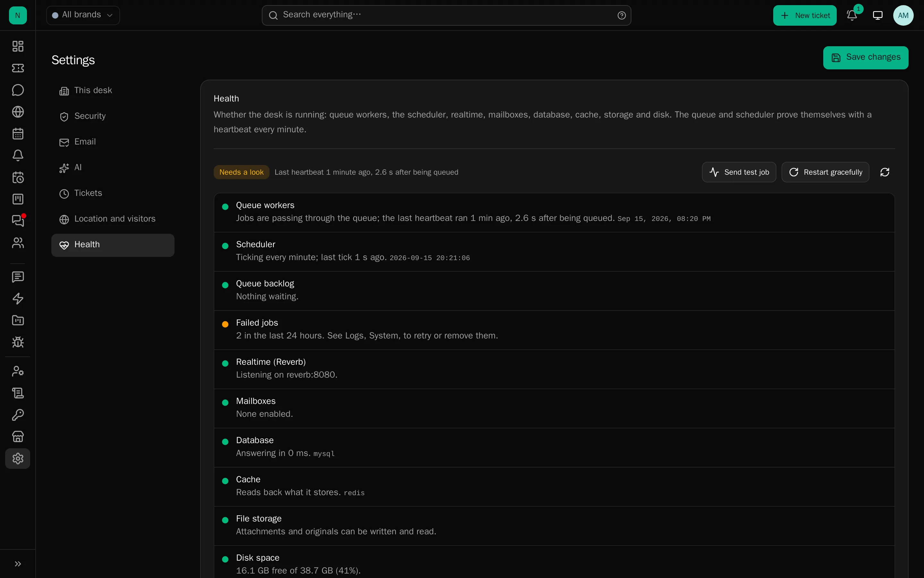Open the notifications bell in the top bar
The height and width of the screenshot is (578, 924).
tap(852, 15)
